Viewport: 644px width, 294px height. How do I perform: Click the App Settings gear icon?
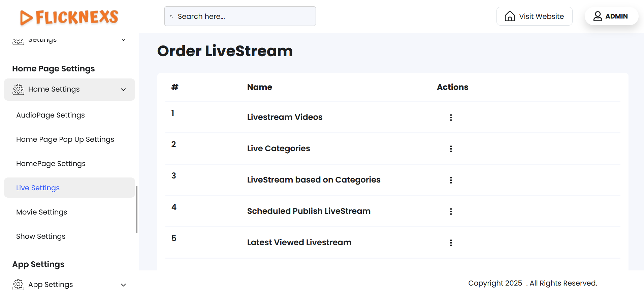pyautogui.click(x=19, y=285)
